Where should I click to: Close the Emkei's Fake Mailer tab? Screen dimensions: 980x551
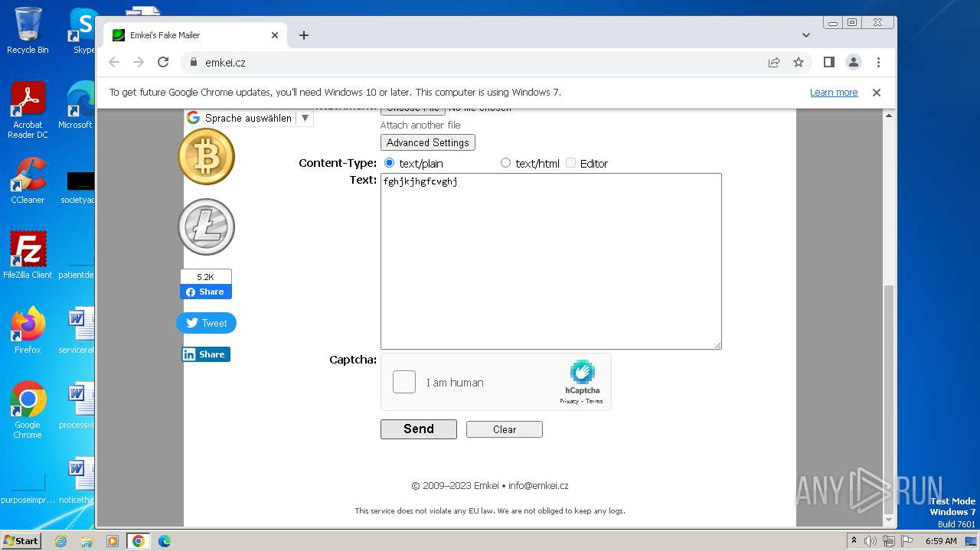(x=275, y=35)
